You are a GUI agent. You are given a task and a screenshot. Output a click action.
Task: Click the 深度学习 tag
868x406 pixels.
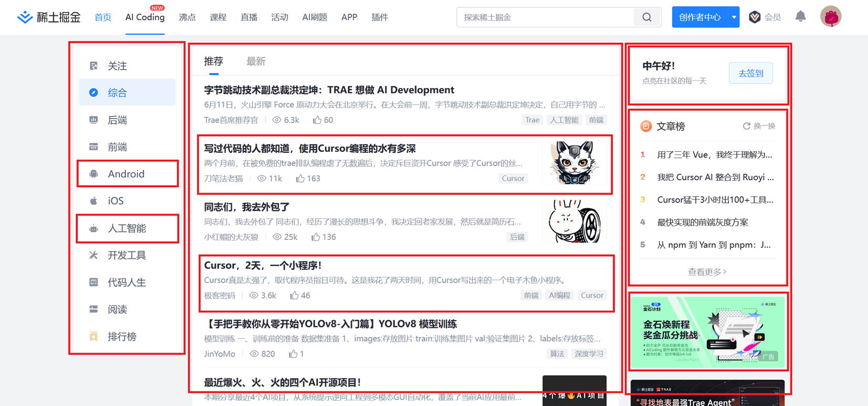coord(589,354)
